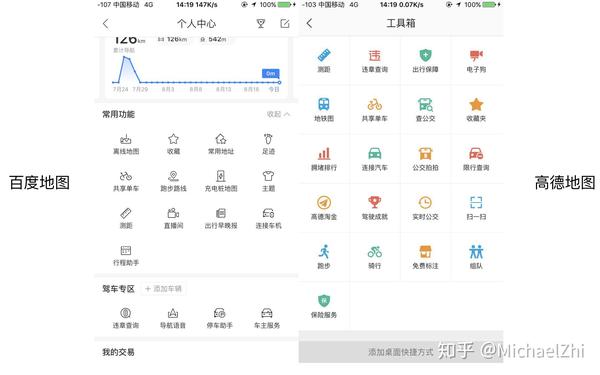Open 车主服务 icon
600x375 pixels.
tap(267, 318)
